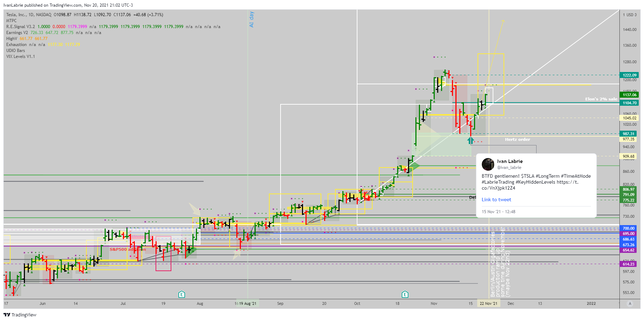The image size is (644, 321).
Task: Select the VIX Levels V1.1 indicator legend
Action: 21,57
